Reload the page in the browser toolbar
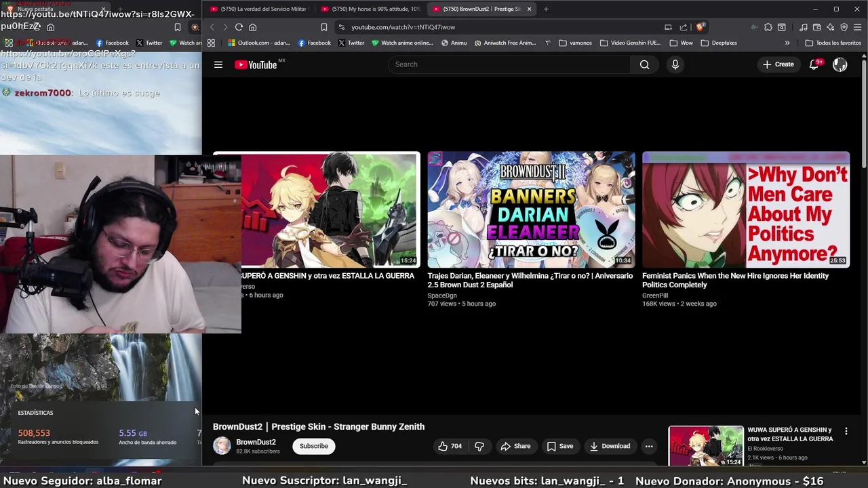The width and height of the screenshot is (868, 488). point(239,27)
